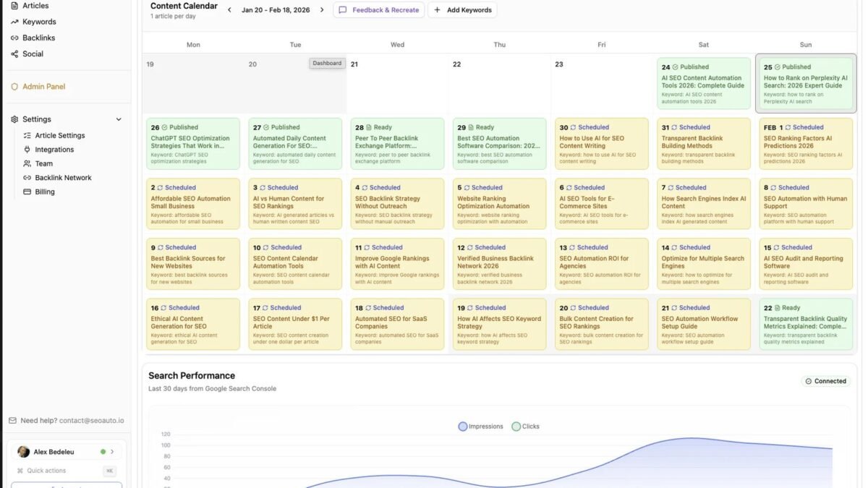Open How to Rank on Perplexity article card
Viewport: 868px width, 488px height.
click(806, 84)
